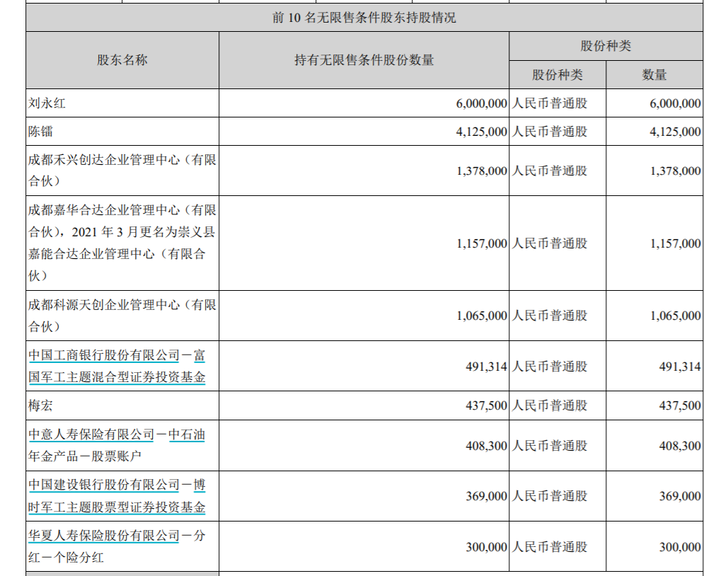Select 437,500 in the 数量 column
Image resolution: width=728 pixels, height=576 pixels.
click(x=680, y=405)
